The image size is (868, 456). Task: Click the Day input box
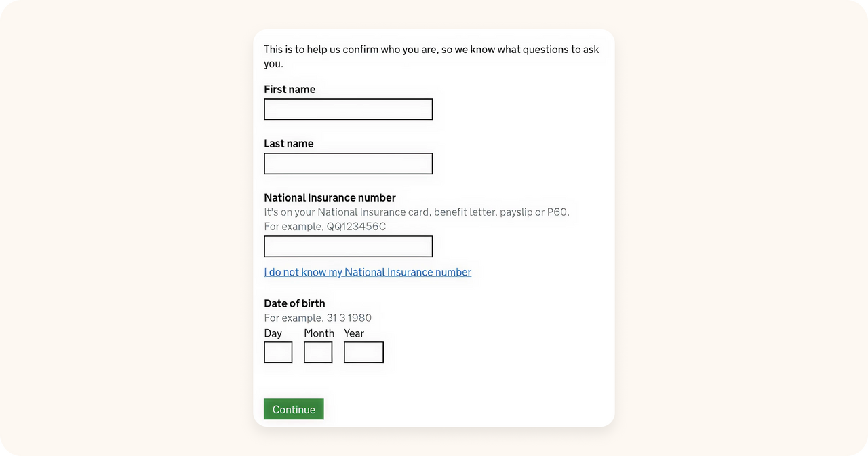click(x=278, y=352)
